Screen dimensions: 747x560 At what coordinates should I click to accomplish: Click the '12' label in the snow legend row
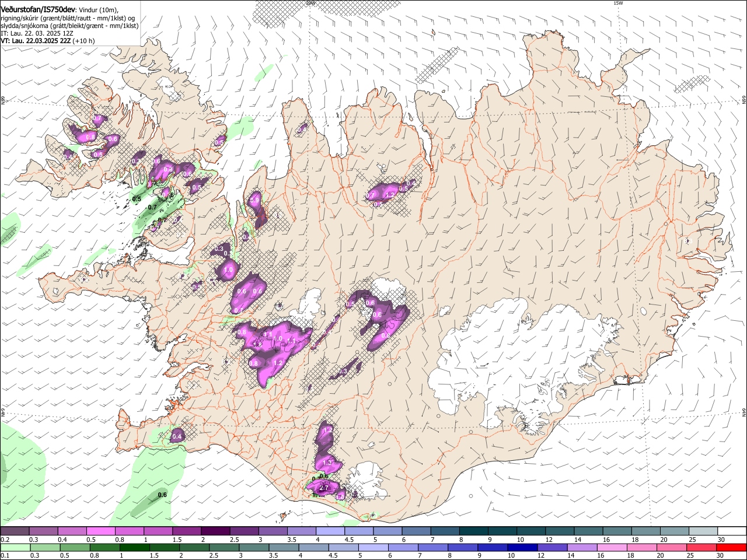[550, 540]
